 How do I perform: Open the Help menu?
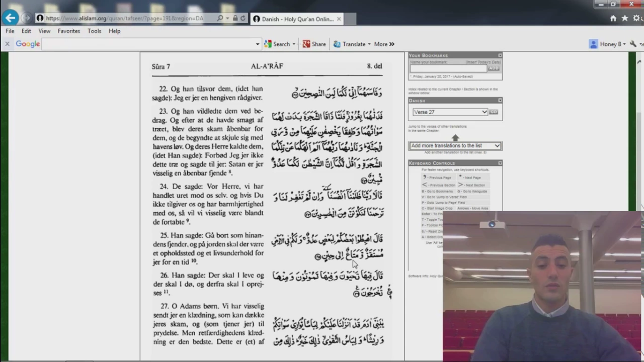point(115,31)
